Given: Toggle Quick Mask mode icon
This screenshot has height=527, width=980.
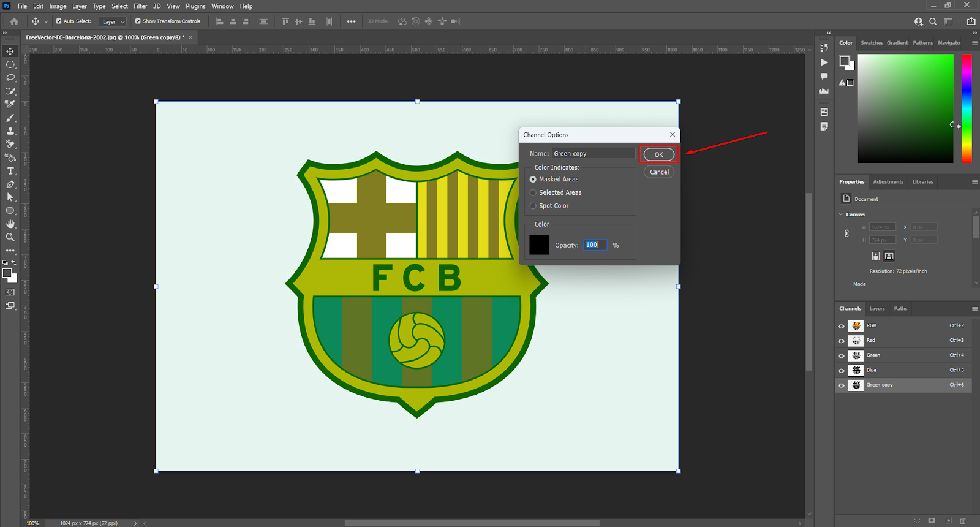Looking at the screenshot, I should click(x=10, y=292).
